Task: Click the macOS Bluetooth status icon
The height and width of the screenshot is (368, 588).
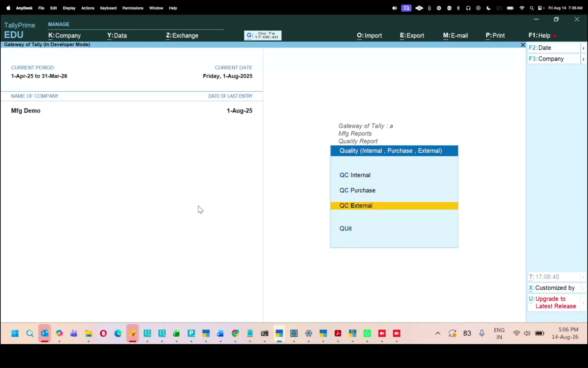Action: click(x=458, y=8)
